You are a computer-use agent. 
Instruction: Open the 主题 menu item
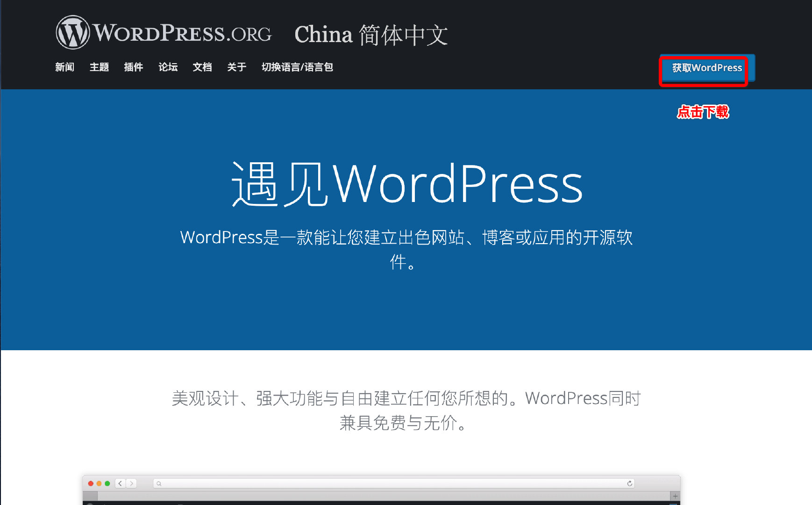click(99, 67)
